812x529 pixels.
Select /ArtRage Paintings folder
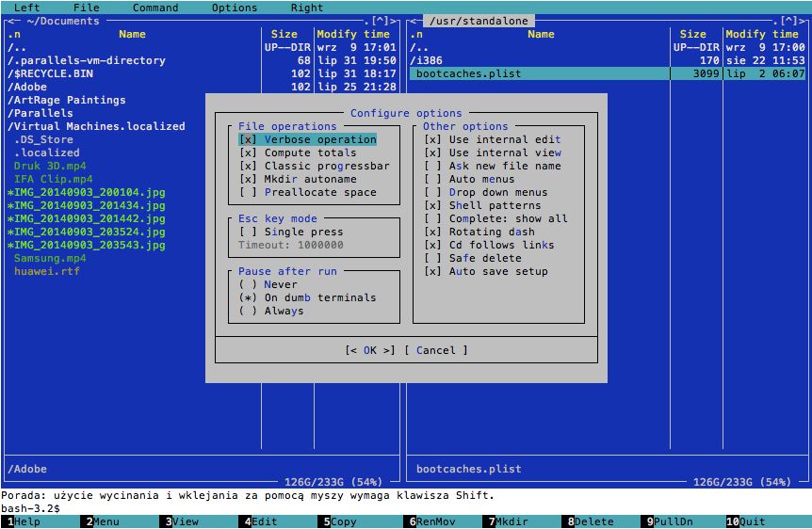coord(66,101)
